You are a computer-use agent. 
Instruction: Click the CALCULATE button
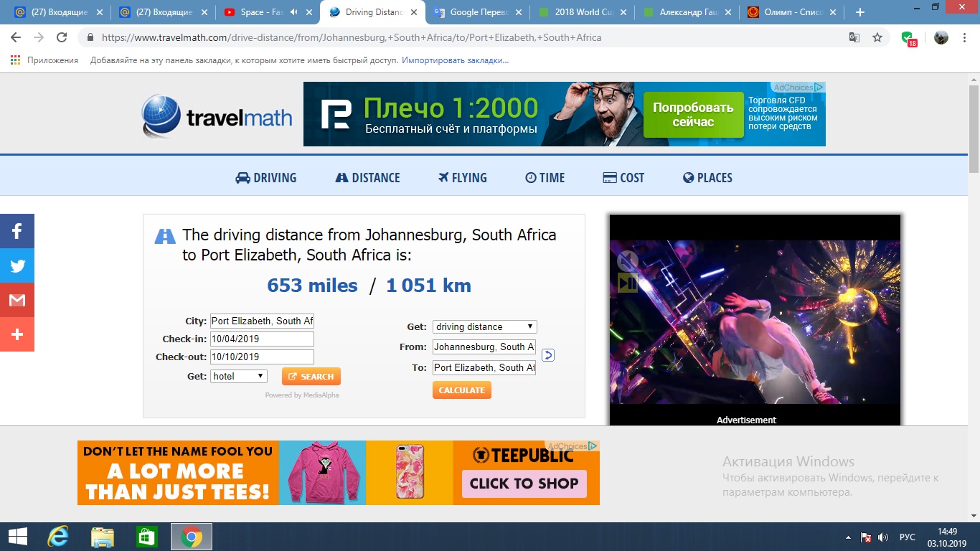[x=462, y=390]
